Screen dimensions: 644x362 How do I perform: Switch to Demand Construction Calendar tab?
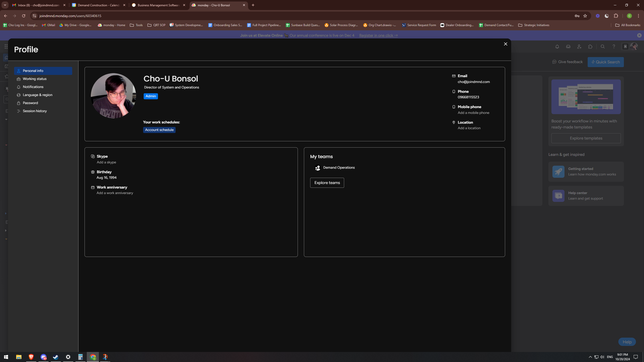pyautogui.click(x=99, y=5)
